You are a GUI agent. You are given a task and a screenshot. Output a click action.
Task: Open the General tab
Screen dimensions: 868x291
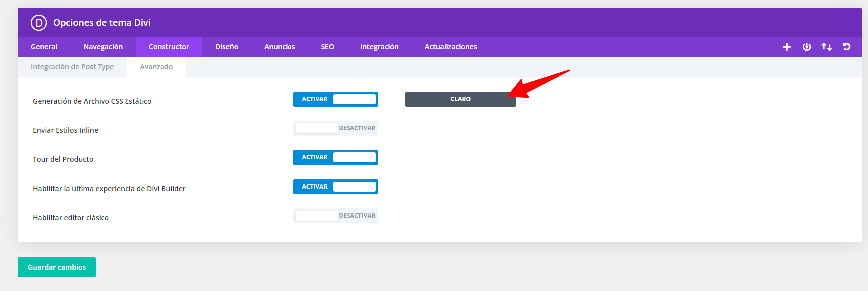44,47
